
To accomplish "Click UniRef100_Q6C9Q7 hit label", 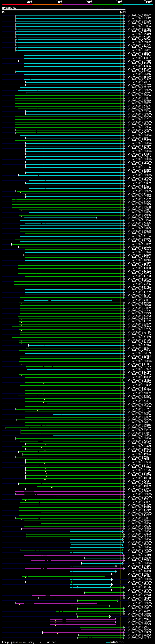I will (139, 369).
